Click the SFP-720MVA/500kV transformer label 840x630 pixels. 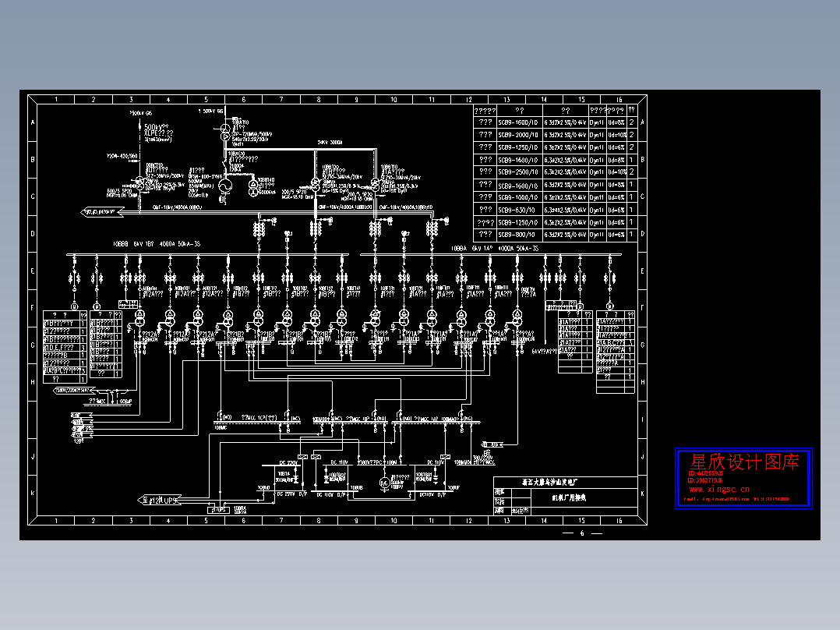(252, 134)
